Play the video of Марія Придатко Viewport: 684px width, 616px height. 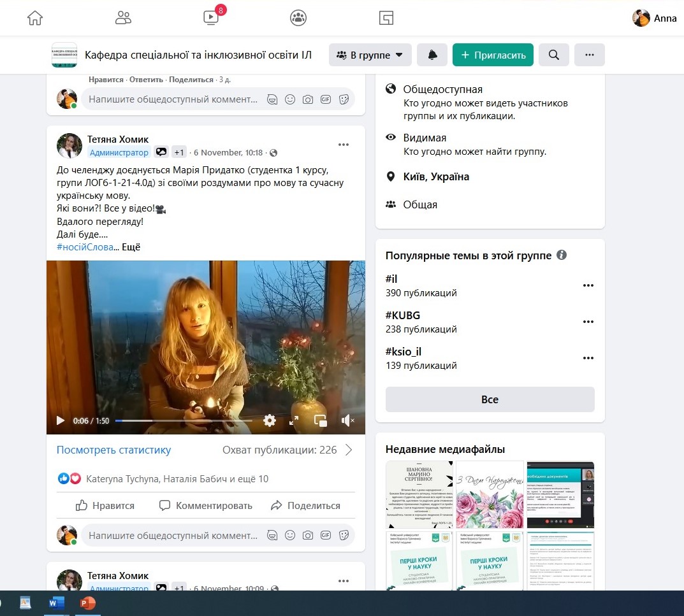[x=61, y=420]
